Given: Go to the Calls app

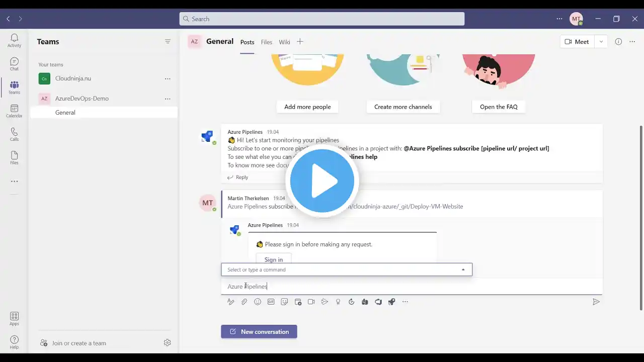Looking at the screenshot, I should coord(14,134).
